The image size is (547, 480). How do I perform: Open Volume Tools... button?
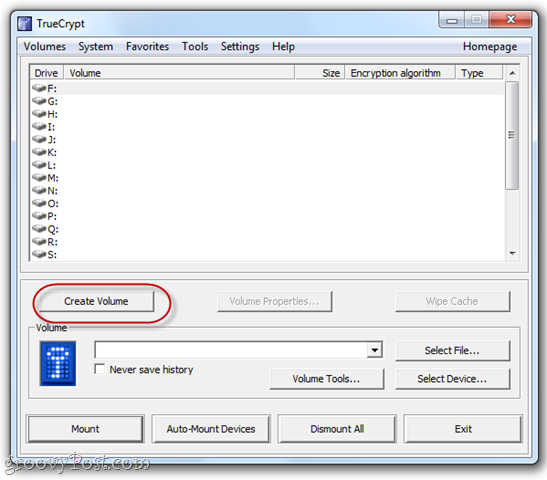pos(327,379)
